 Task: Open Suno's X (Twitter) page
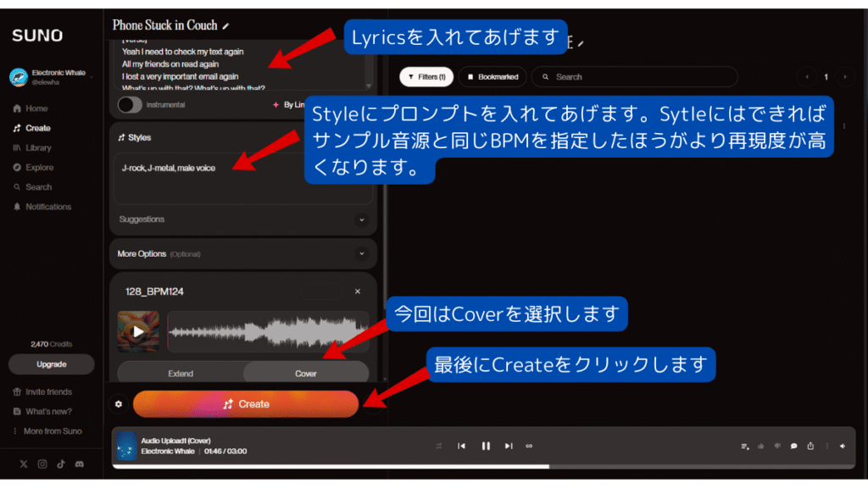pos(23,463)
